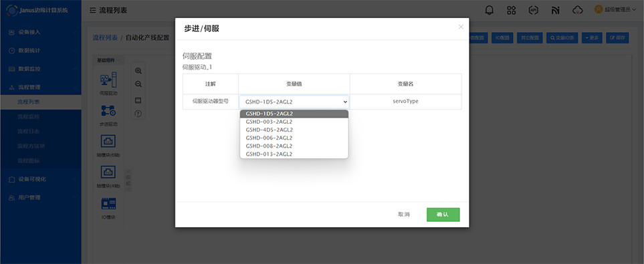644x264 pixels.
Task: Close the 步进/伺服 dialog with the X
Action: 461,27
